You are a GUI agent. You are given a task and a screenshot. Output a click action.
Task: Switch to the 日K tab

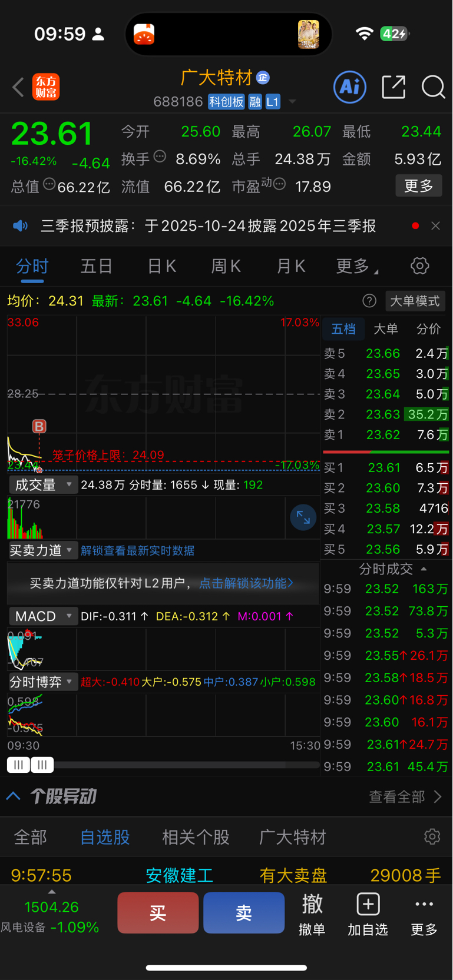(161, 266)
